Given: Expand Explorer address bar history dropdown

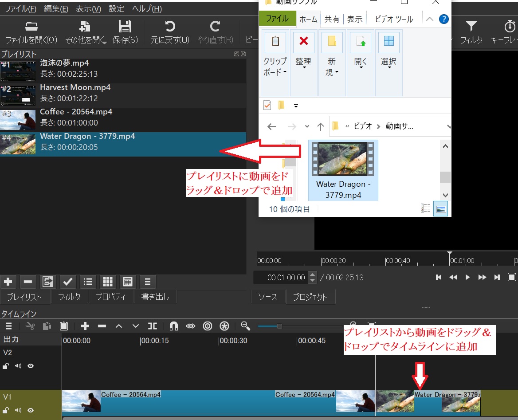Looking at the screenshot, I should tap(448, 126).
